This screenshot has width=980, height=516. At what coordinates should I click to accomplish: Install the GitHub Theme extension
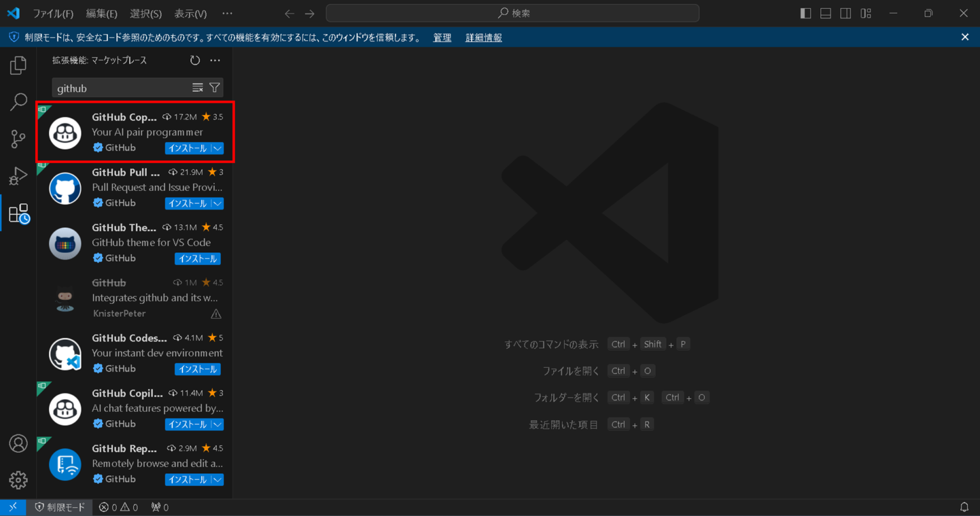[197, 259]
